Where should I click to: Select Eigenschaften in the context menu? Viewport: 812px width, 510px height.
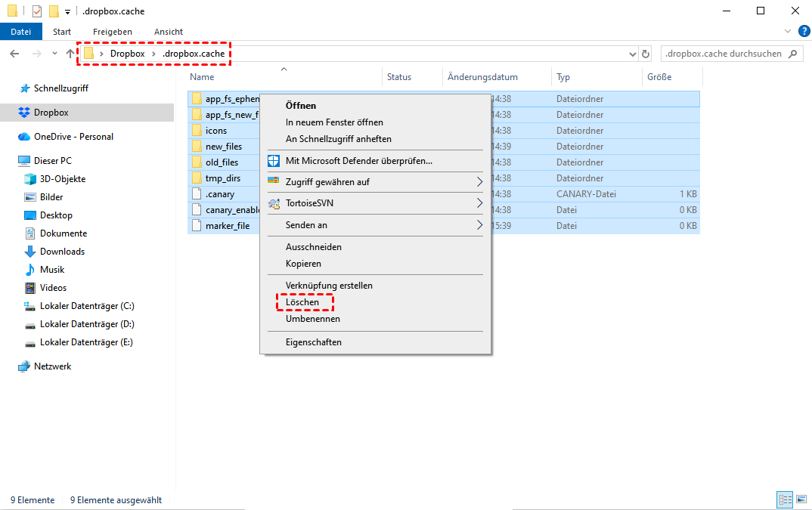point(313,342)
